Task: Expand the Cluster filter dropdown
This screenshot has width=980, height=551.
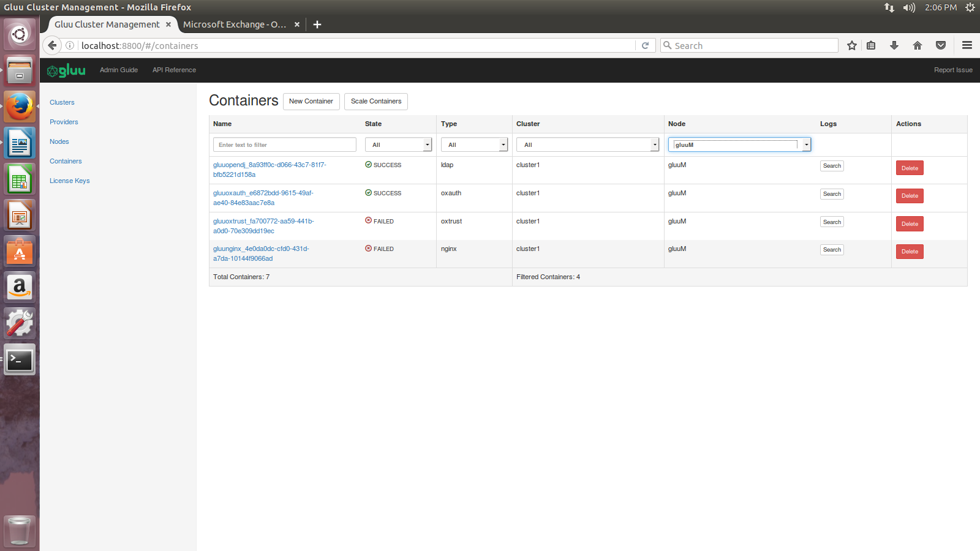Action: (588, 144)
